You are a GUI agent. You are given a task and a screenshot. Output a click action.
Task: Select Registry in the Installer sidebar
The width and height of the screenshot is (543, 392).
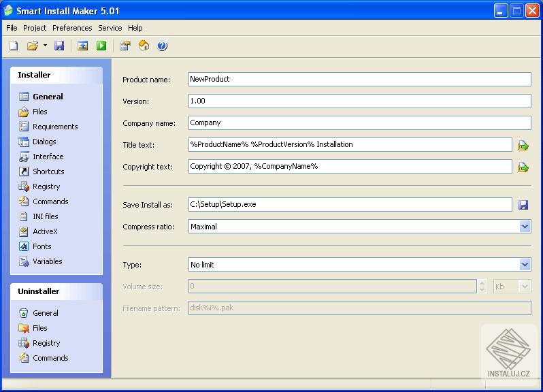pyautogui.click(x=46, y=186)
